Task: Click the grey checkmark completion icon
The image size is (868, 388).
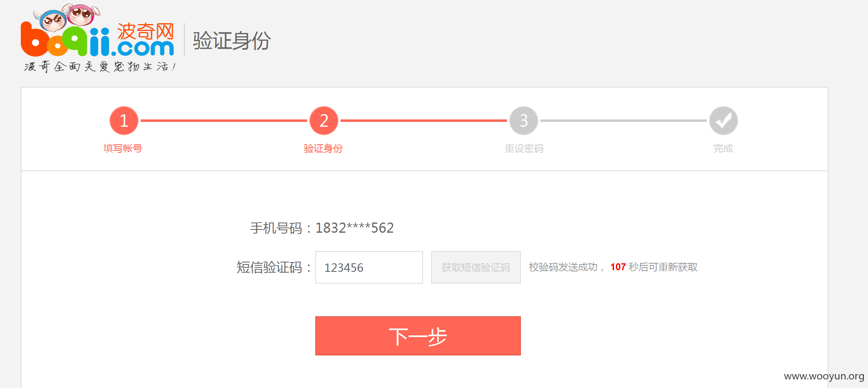Action: coord(723,121)
